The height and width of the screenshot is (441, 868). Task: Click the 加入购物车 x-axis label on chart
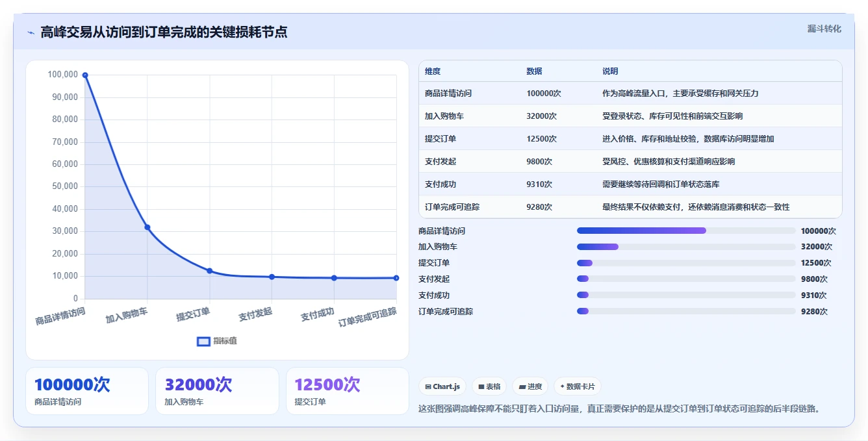(x=127, y=316)
